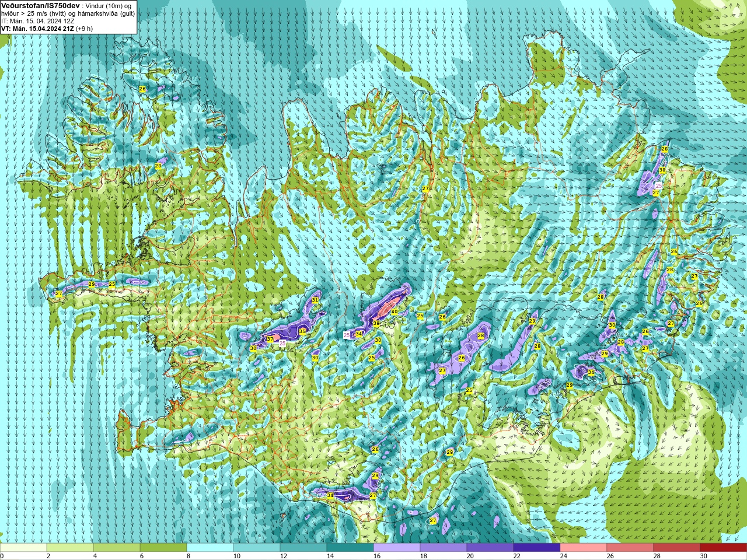Image resolution: width=747 pixels, height=560 pixels.
Task: Click the 12–14 m/s teal legend swatch
Action: point(303,548)
